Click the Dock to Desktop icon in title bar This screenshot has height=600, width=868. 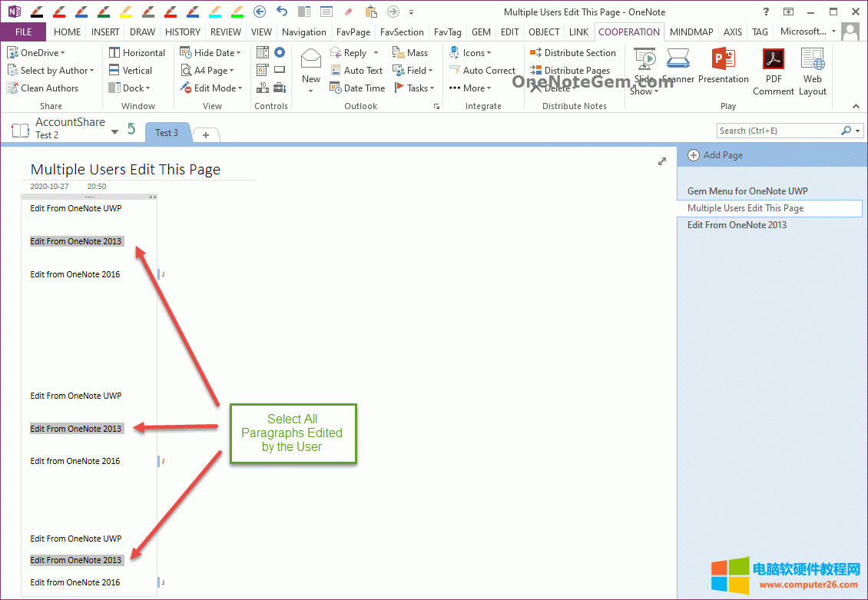pos(304,11)
